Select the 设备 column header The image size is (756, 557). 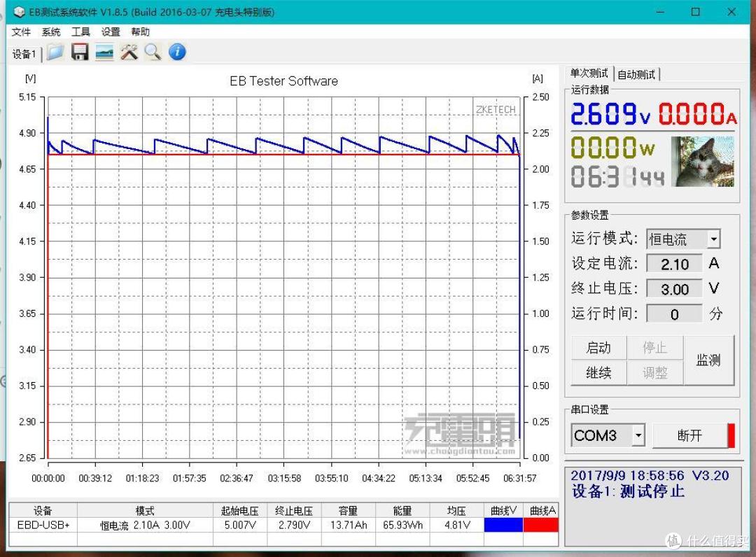(x=43, y=510)
